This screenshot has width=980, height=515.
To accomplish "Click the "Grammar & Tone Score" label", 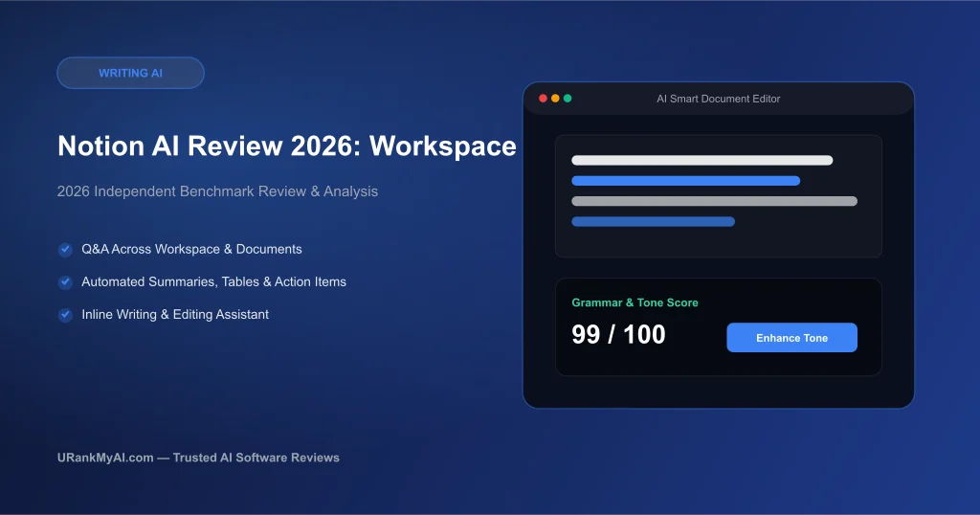I will coord(635,302).
